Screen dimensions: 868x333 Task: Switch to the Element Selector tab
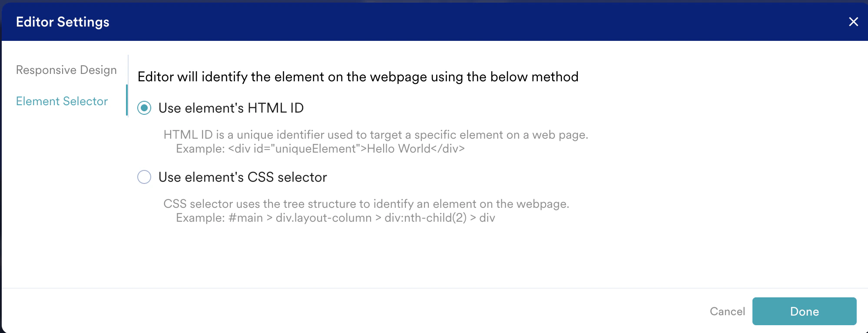click(62, 101)
